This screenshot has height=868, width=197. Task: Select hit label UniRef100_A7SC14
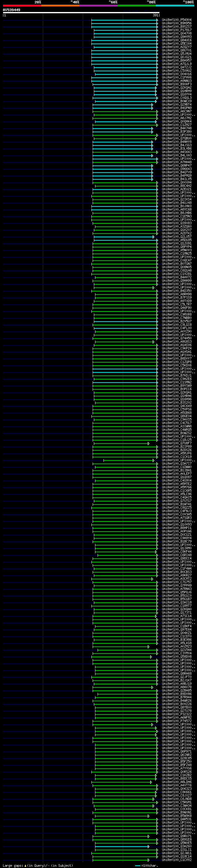[x=177, y=616]
